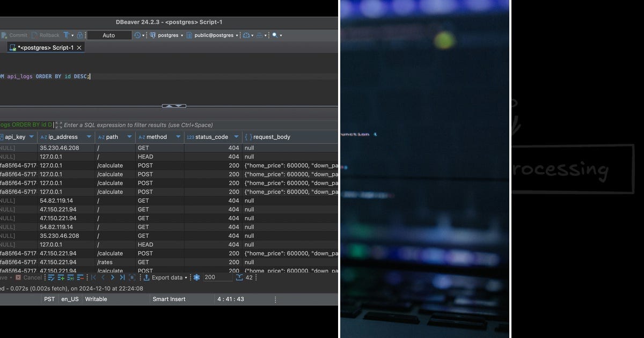The height and width of the screenshot is (338, 644).
Task: Open the public@postgres schema selector
Action: click(x=213, y=35)
